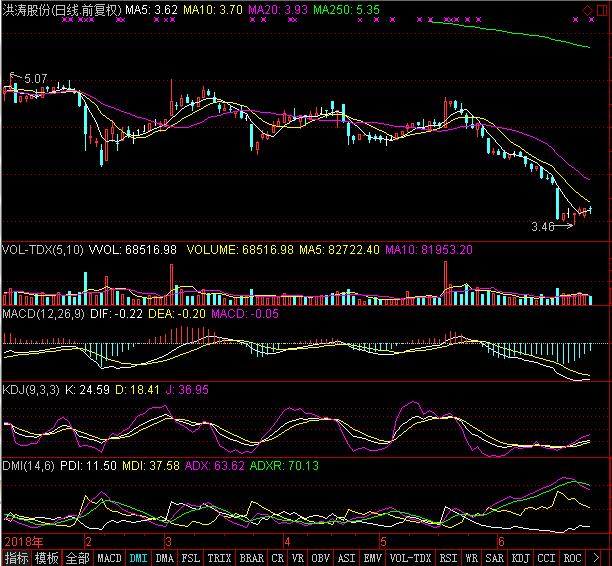Click the J: 36.95 value
The image size is (612, 566).
[x=187, y=390]
